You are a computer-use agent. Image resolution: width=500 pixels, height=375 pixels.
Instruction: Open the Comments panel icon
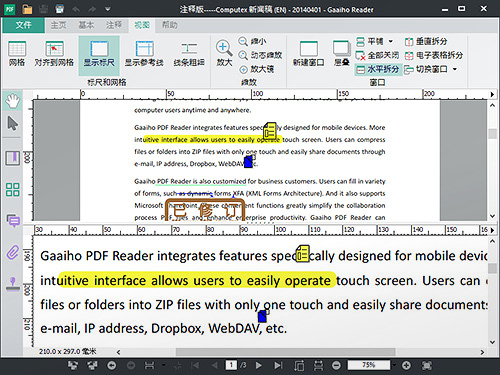point(13,220)
